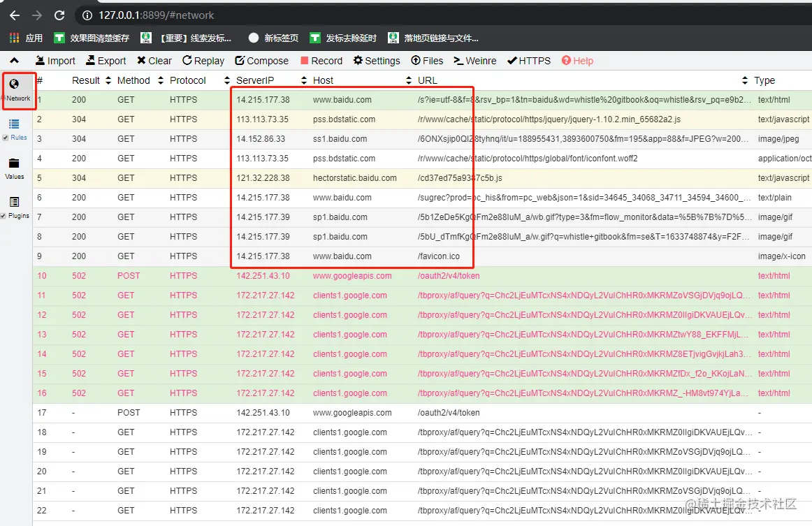The width and height of the screenshot is (812, 526).
Task: Select the hectorstatic.baidu.com request row
Action: (x=422, y=178)
